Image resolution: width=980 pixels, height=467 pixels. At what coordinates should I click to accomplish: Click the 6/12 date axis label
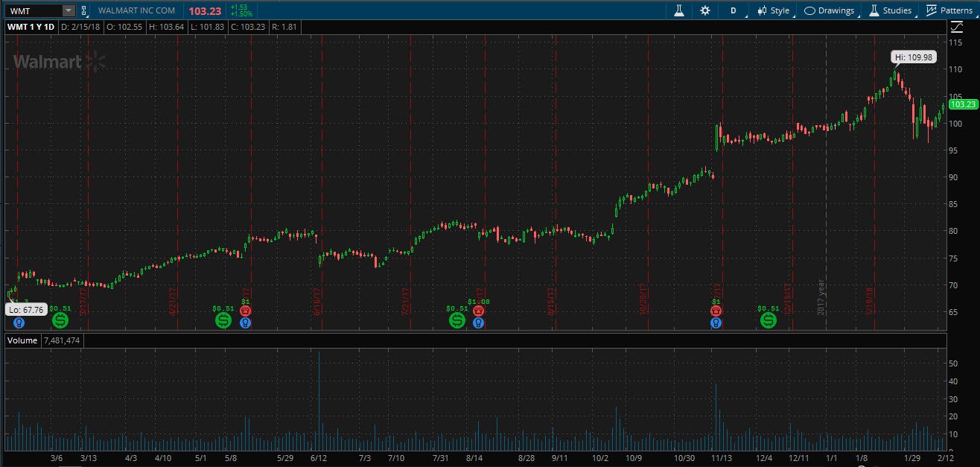[x=320, y=458]
